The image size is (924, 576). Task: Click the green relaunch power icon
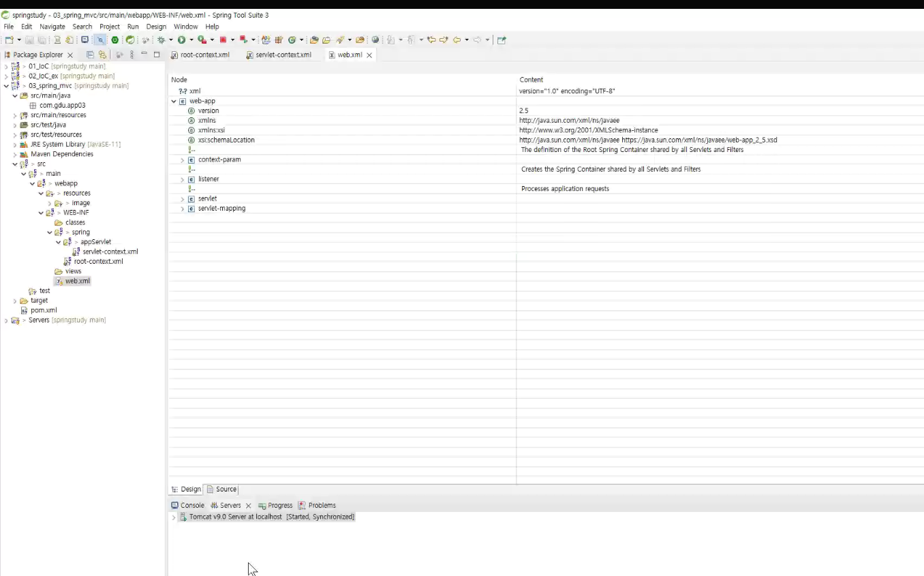tap(114, 40)
